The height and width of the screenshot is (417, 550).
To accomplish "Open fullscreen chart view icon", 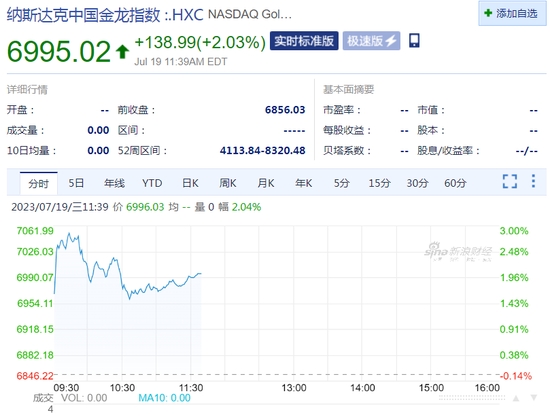I will (x=510, y=181).
